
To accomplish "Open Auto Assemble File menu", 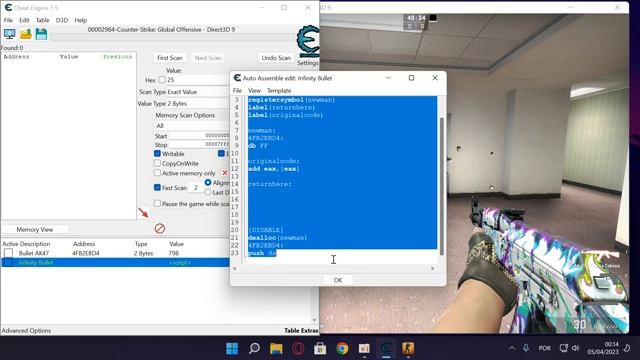I will 237,91.
